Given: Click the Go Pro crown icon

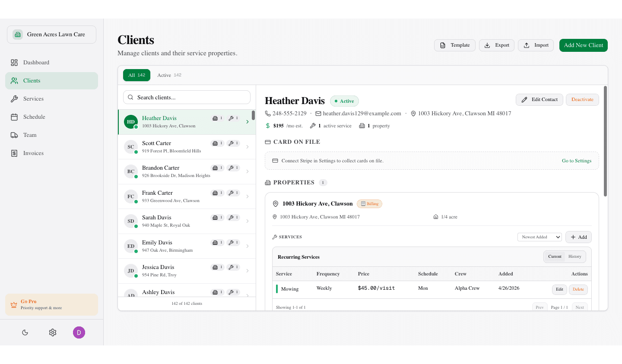Looking at the screenshot, I should [x=13, y=304].
